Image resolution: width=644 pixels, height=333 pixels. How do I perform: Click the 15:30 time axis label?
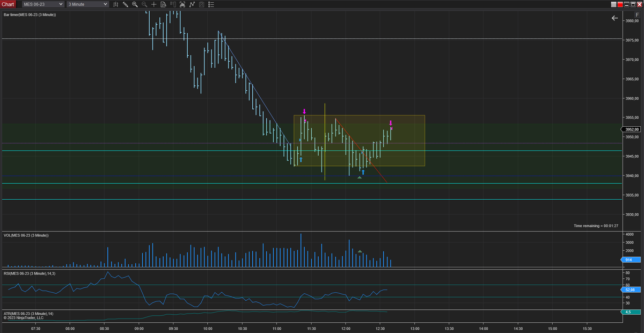(x=587, y=329)
